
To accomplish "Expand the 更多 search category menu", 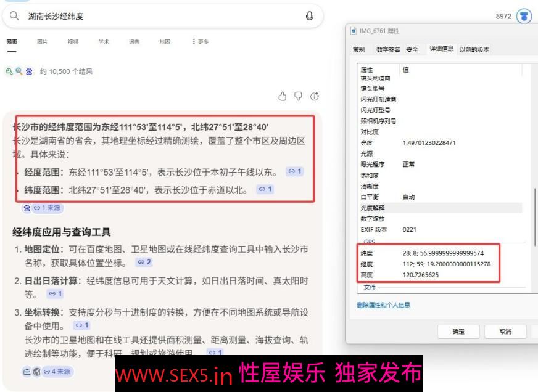I will click(201, 42).
